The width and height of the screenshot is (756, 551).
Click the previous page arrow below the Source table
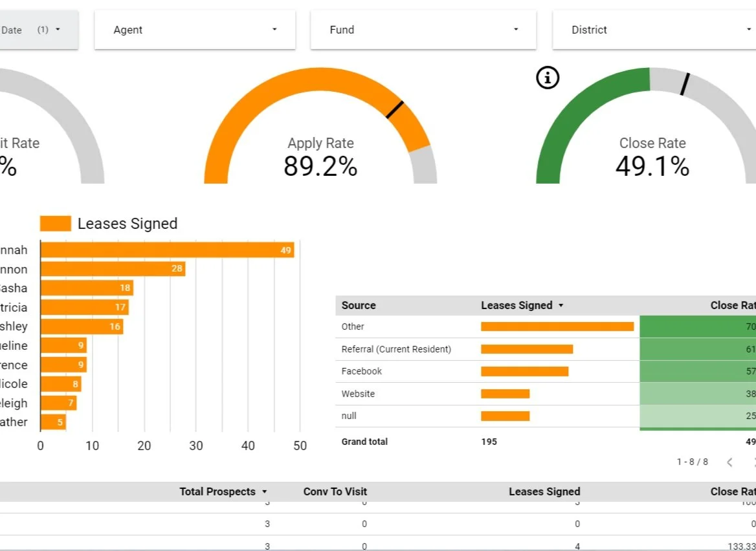click(730, 462)
